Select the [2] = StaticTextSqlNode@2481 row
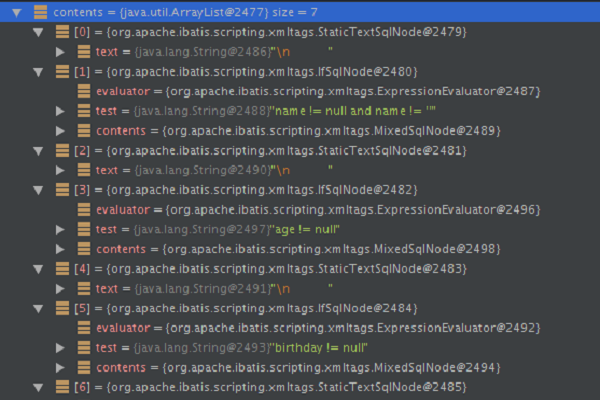The image size is (600, 400). pos(300,150)
